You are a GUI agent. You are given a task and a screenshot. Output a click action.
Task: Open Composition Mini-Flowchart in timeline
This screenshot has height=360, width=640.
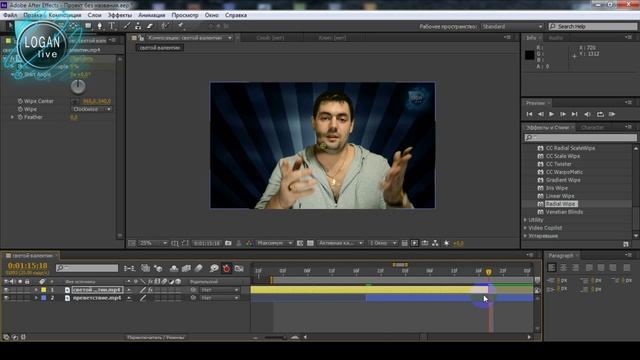(129, 268)
